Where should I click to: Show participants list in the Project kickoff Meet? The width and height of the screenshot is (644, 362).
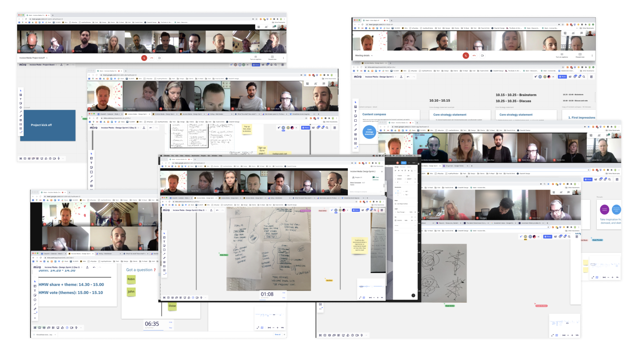(x=266, y=27)
